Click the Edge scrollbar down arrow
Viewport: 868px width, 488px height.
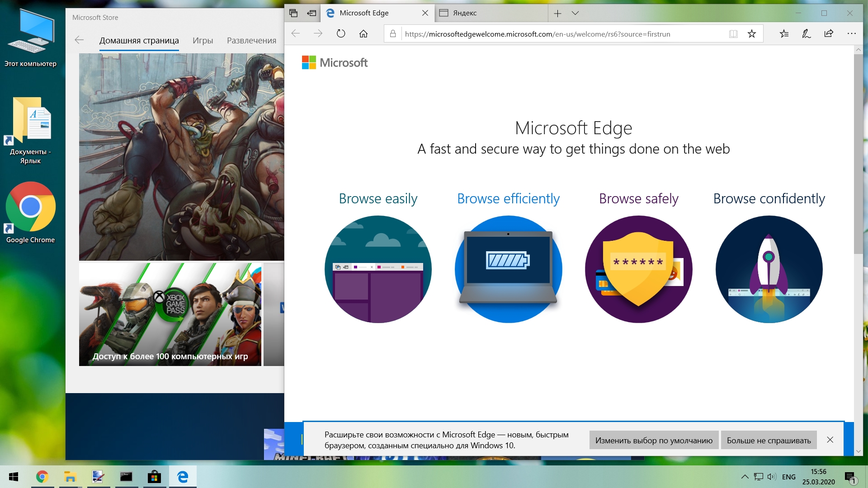pyautogui.click(x=858, y=451)
